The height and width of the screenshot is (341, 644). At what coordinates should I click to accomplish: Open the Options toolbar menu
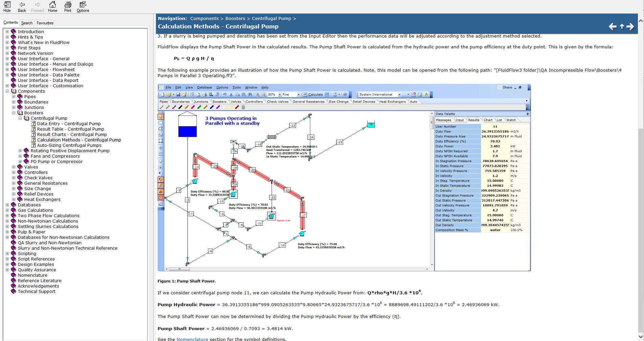[83, 7]
